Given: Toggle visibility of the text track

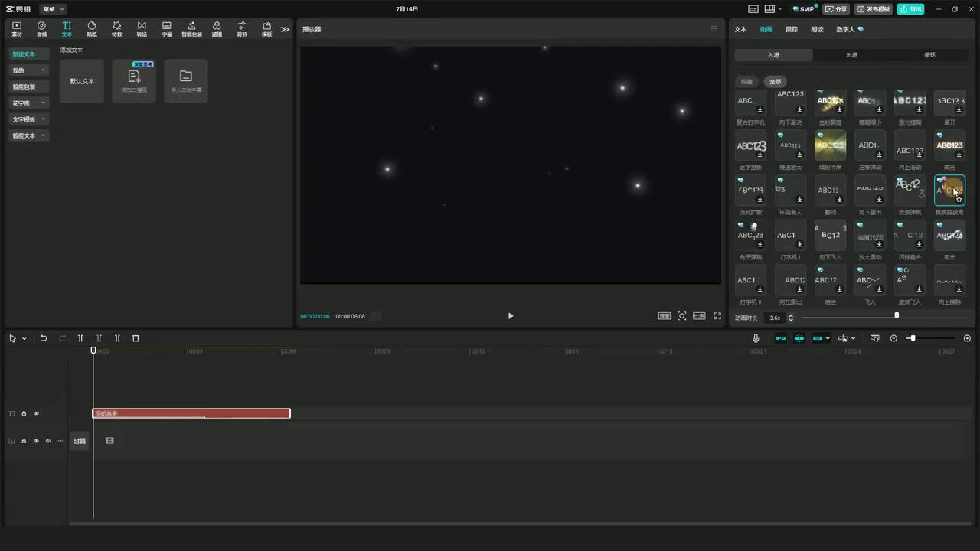Looking at the screenshot, I should [36, 413].
